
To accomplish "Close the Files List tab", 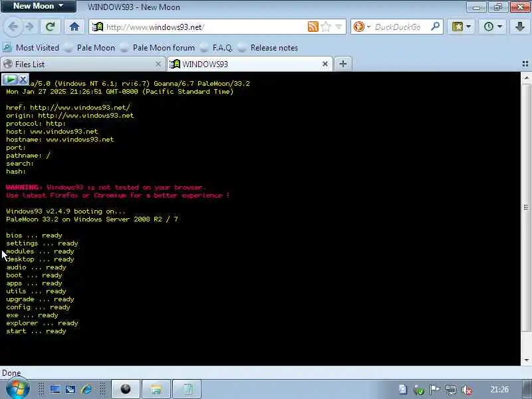I will (158, 64).
